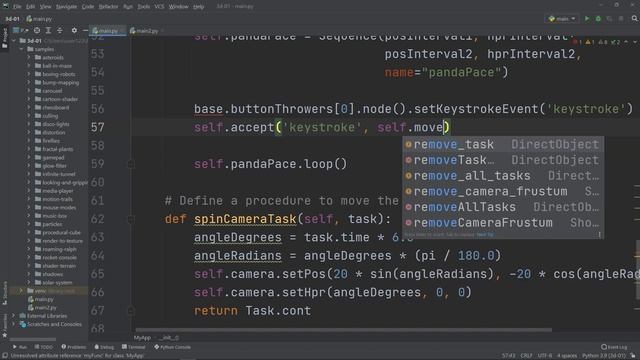Image resolution: width=640 pixels, height=360 pixels.
Task: Open the Problems tool window button
Action: point(74,347)
